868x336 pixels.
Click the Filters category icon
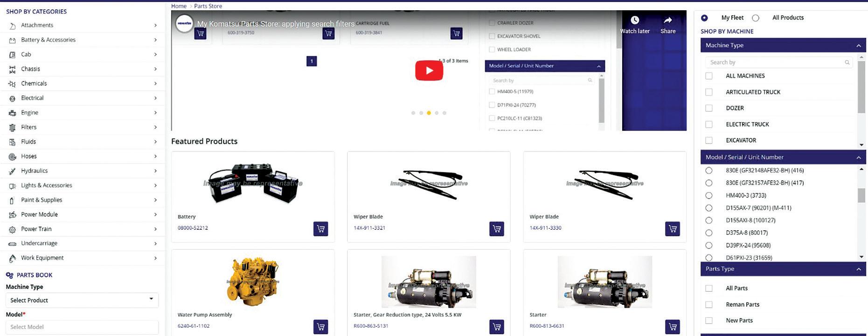click(12, 127)
